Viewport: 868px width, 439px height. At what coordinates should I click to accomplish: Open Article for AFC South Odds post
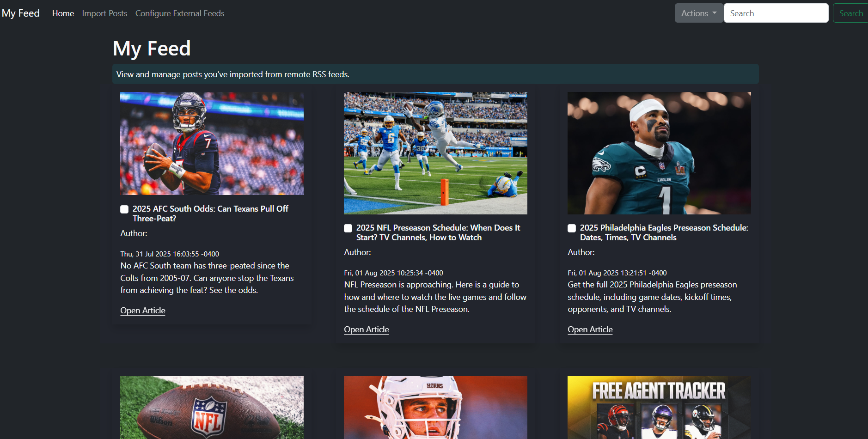click(x=143, y=311)
